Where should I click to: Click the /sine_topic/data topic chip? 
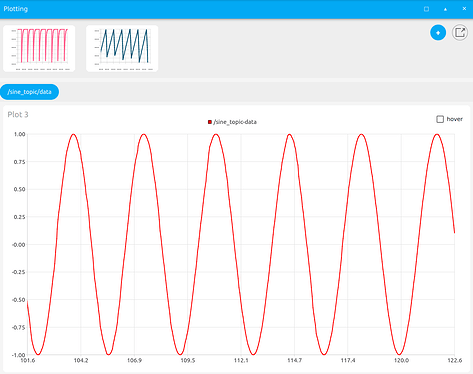point(29,92)
